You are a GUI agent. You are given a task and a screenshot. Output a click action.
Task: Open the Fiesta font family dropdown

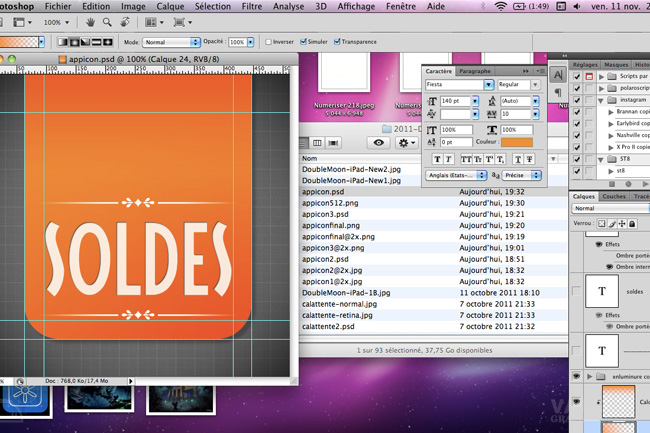488,85
